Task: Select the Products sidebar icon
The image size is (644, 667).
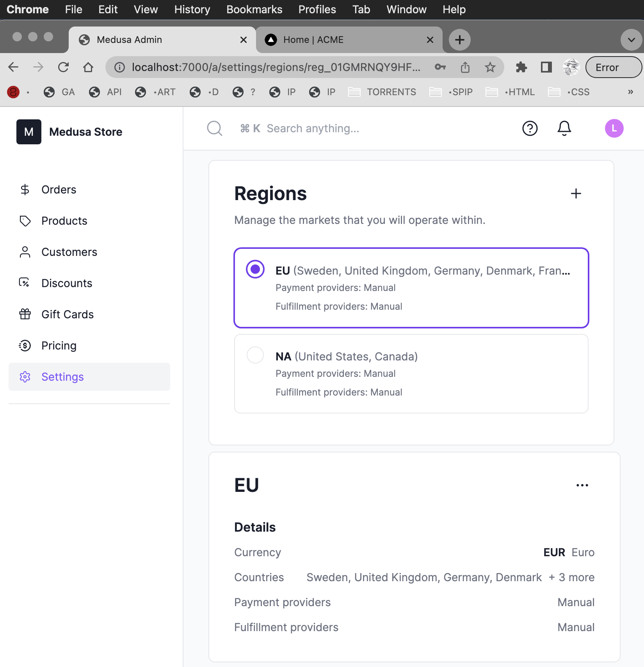Action: pyautogui.click(x=25, y=221)
